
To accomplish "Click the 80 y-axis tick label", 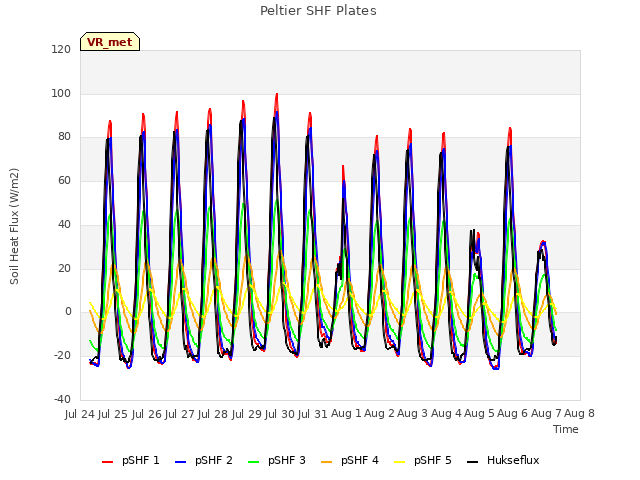I will [x=64, y=137].
